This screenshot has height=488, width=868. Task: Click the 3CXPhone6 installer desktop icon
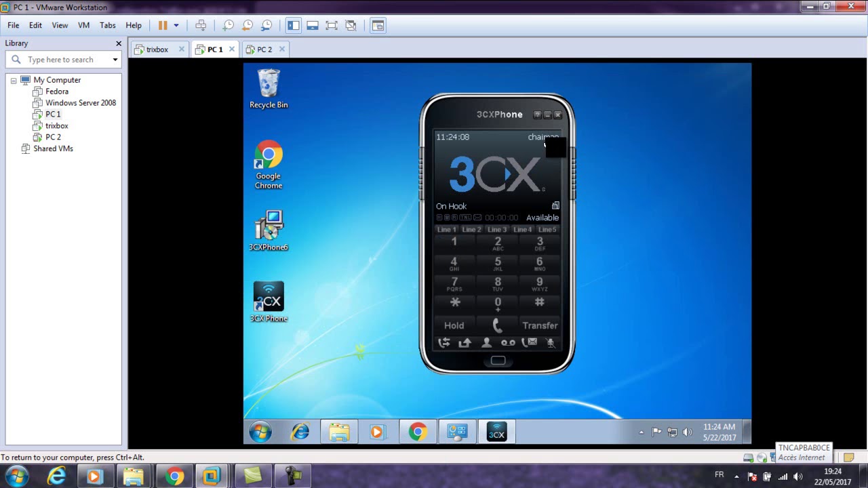(x=269, y=230)
